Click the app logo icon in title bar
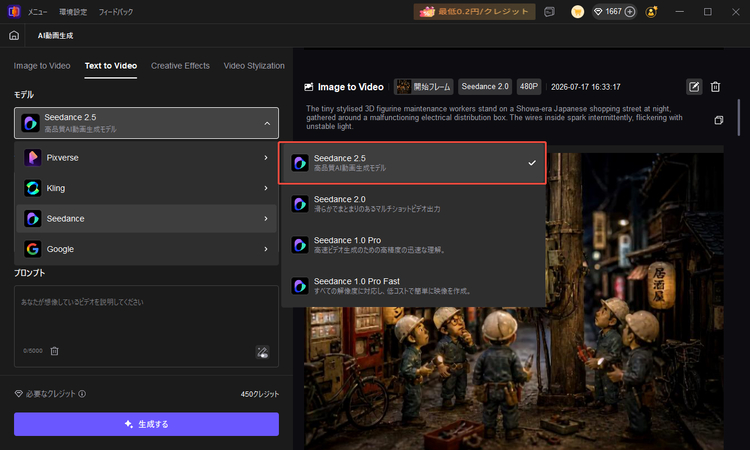 (14, 11)
